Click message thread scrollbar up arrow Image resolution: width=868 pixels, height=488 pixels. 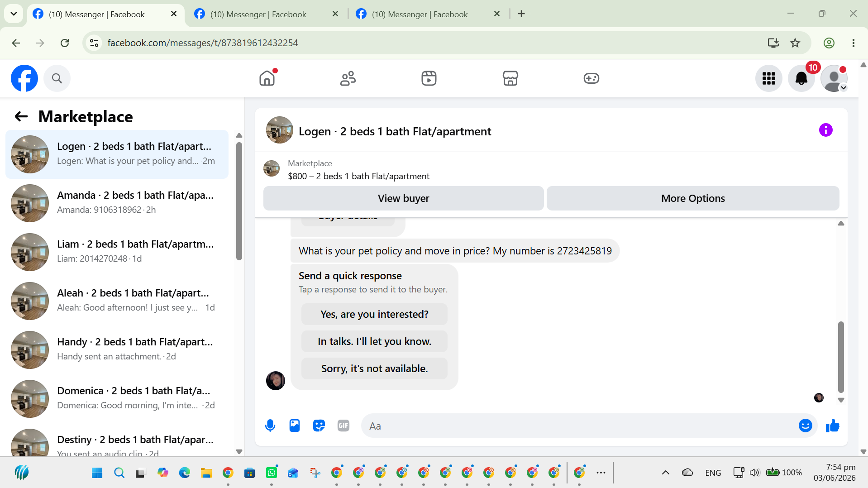click(841, 223)
